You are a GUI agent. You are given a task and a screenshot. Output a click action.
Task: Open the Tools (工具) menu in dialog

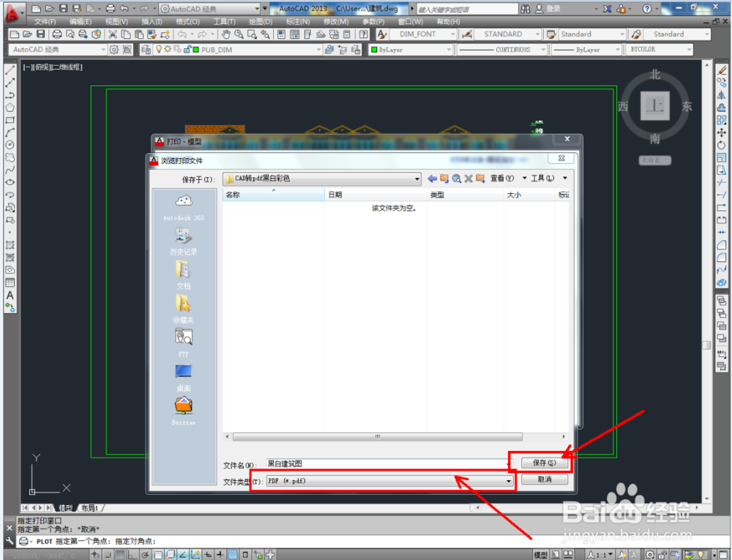coord(549,179)
